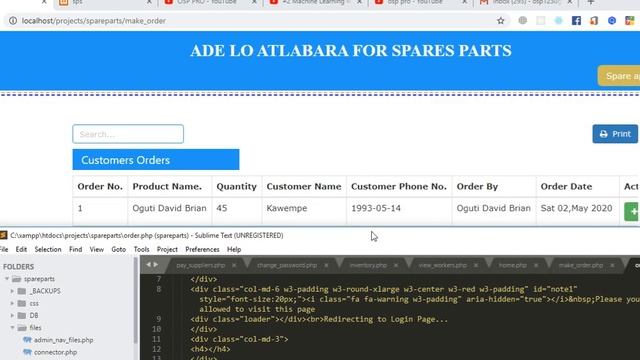Image resolution: width=640 pixels, height=360 pixels.
Task: Open the View menu
Action: tap(97, 249)
